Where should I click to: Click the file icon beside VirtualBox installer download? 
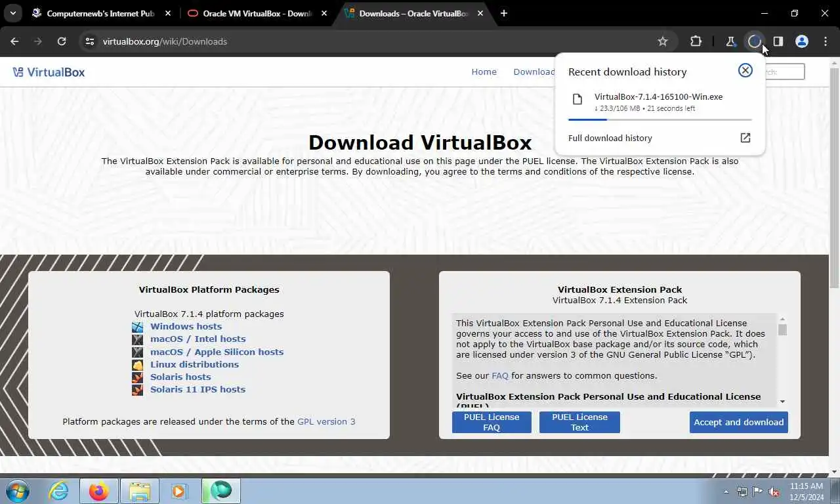(577, 100)
